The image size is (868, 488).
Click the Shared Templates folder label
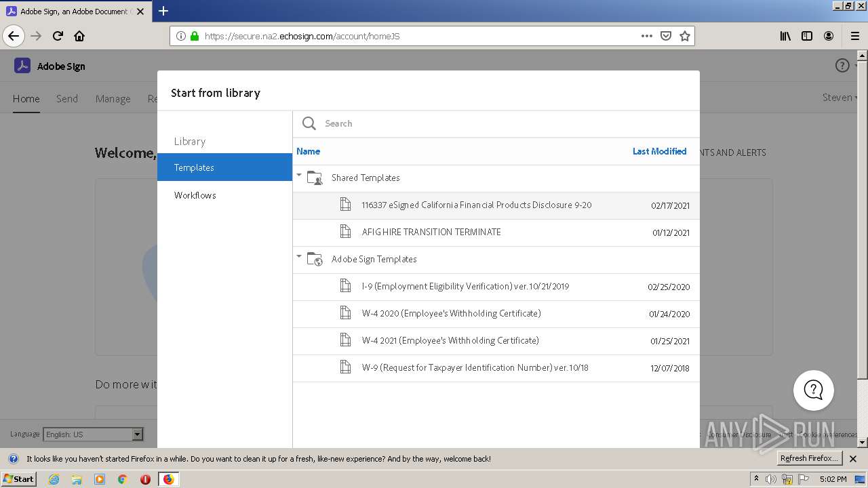[x=366, y=178]
